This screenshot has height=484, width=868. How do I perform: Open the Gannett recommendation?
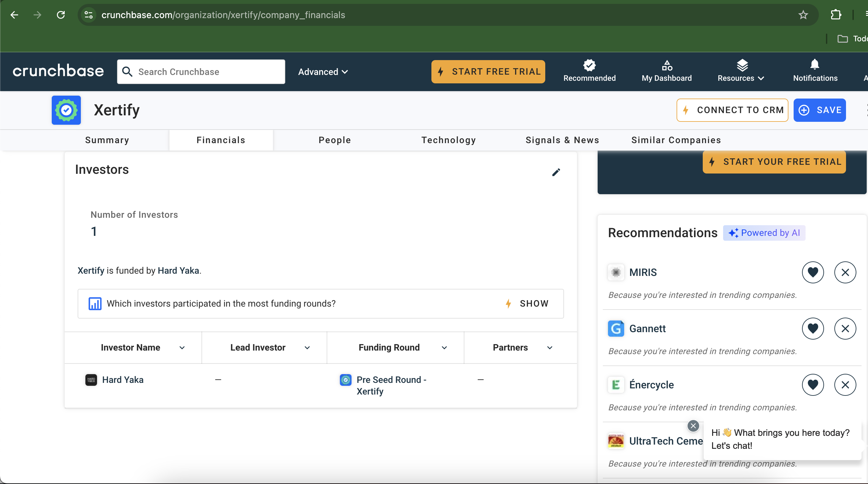pyautogui.click(x=647, y=329)
